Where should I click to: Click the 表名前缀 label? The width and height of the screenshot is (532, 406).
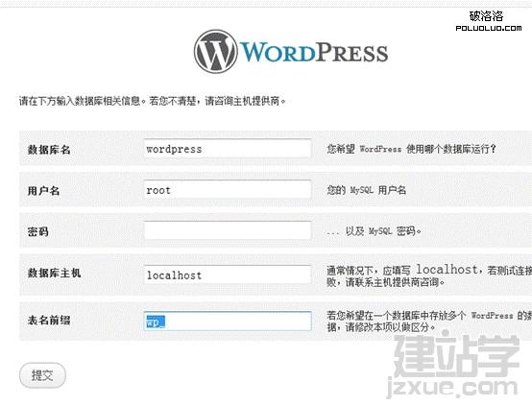pyautogui.click(x=49, y=321)
